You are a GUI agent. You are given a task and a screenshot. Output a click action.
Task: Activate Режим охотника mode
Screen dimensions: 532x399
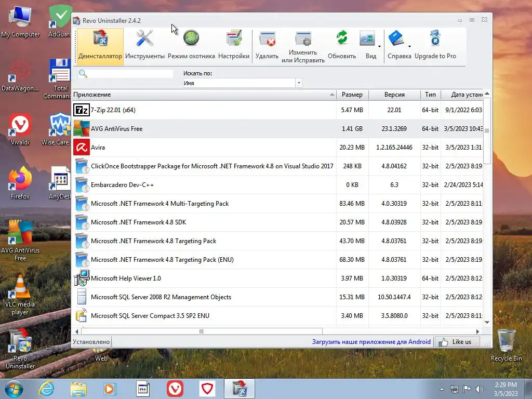point(191,46)
